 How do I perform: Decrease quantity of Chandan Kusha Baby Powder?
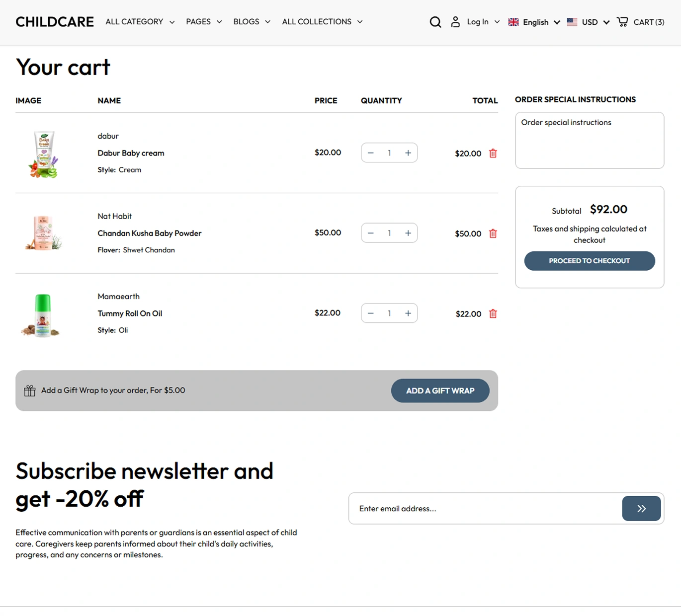point(370,233)
